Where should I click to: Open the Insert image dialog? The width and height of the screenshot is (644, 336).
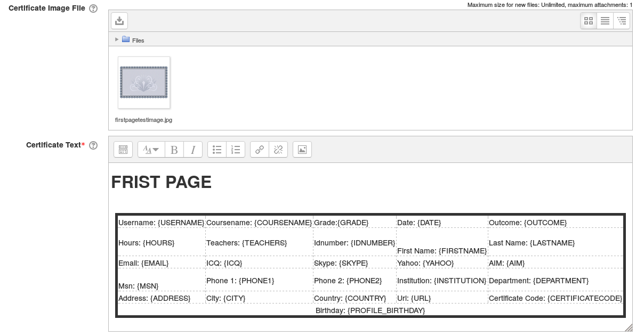tap(301, 149)
